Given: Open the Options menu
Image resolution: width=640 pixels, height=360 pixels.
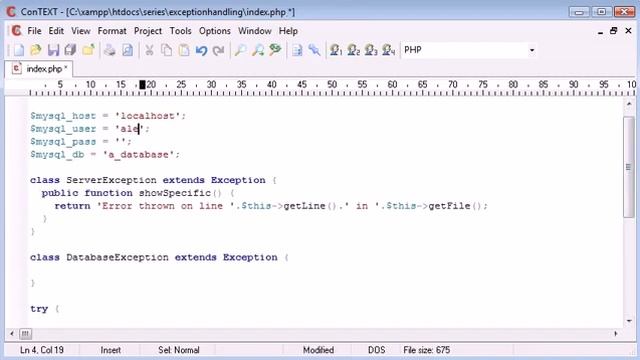Looking at the screenshot, I should tap(215, 31).
